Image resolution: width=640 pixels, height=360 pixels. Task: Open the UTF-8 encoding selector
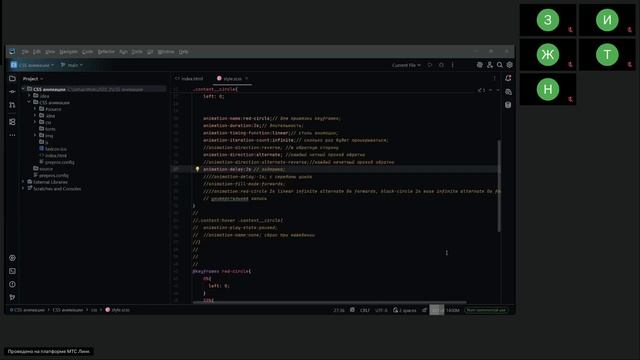[381, 310]
